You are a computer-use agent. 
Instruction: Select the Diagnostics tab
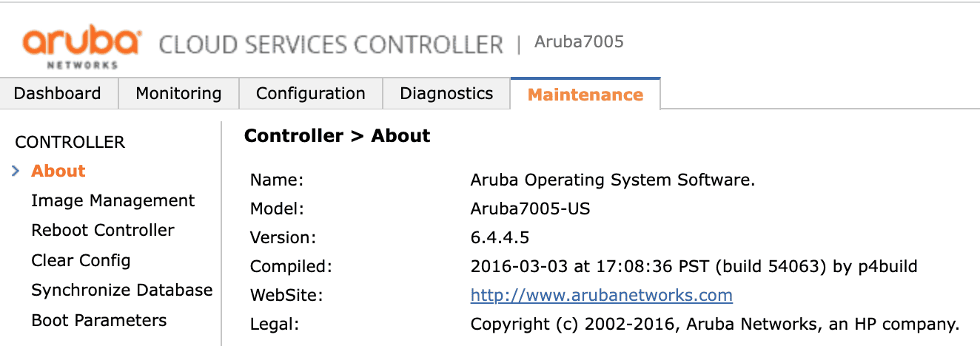coord(446,94)
